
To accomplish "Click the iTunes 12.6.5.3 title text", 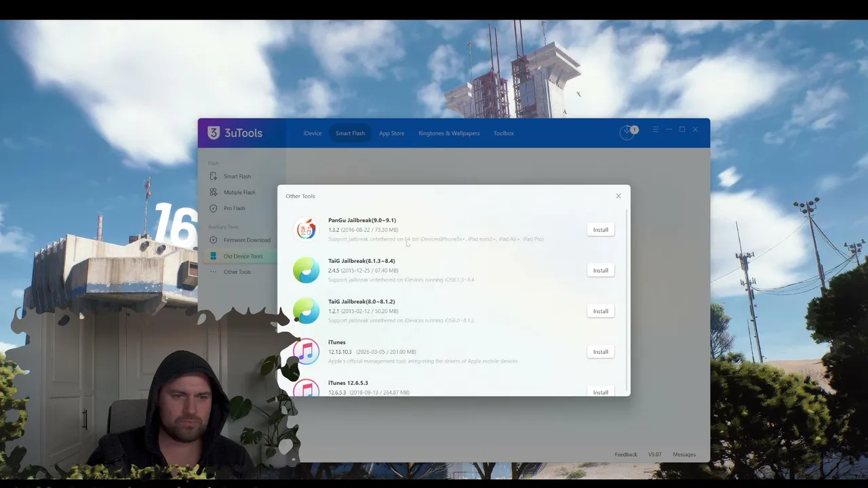I will tap(348, 383).
